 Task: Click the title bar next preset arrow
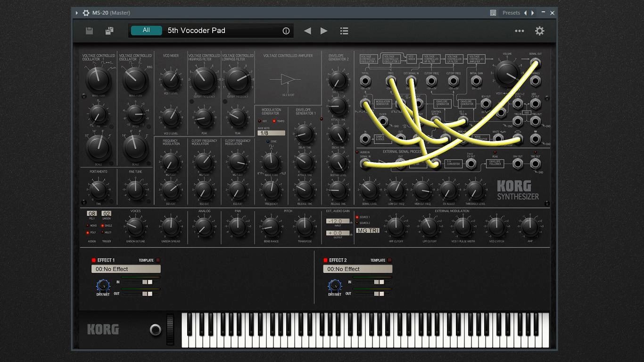pyautogui.click(x=533, y=13)
